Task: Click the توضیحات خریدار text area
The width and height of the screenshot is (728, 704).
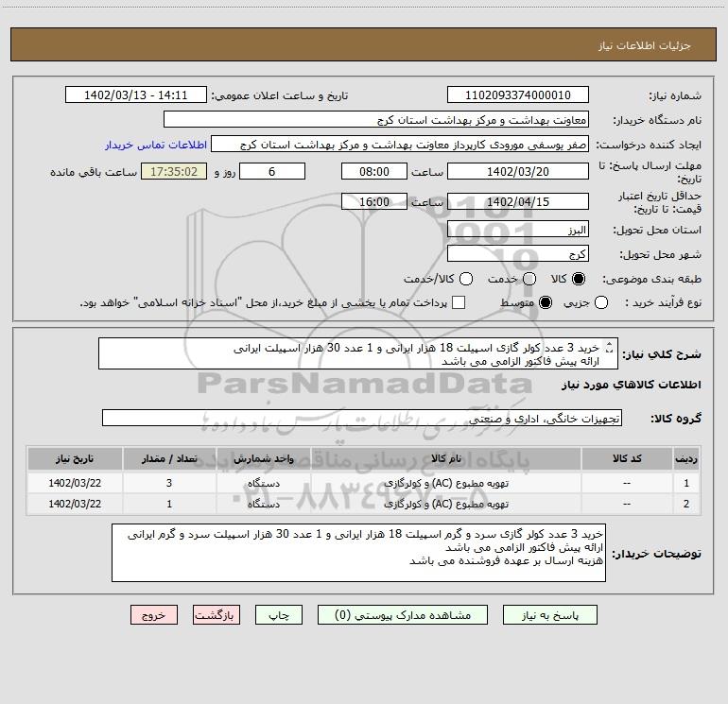Action: [358, 553]
